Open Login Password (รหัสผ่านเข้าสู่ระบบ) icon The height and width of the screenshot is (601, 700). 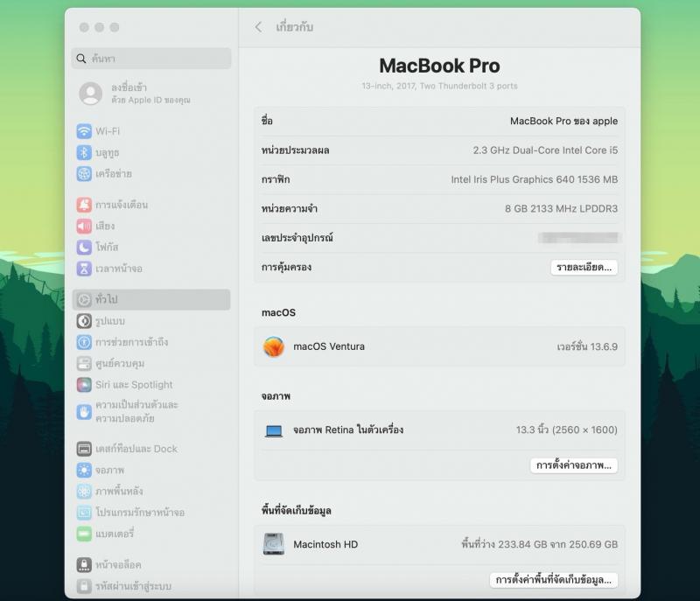point(84,586)
